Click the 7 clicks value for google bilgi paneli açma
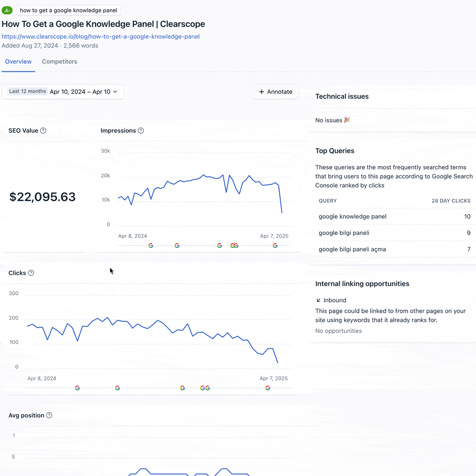This screenshot has height=476, width=476. click(x=469, y=249)
